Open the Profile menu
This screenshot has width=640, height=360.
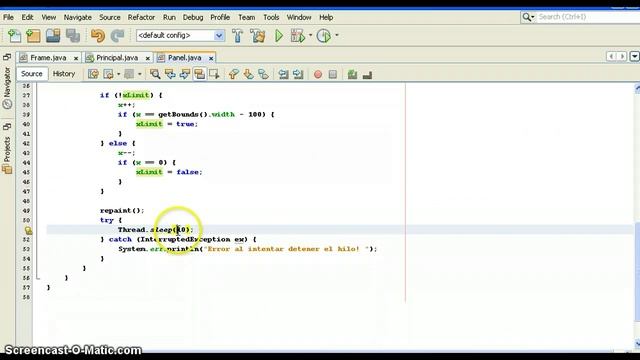220,17
